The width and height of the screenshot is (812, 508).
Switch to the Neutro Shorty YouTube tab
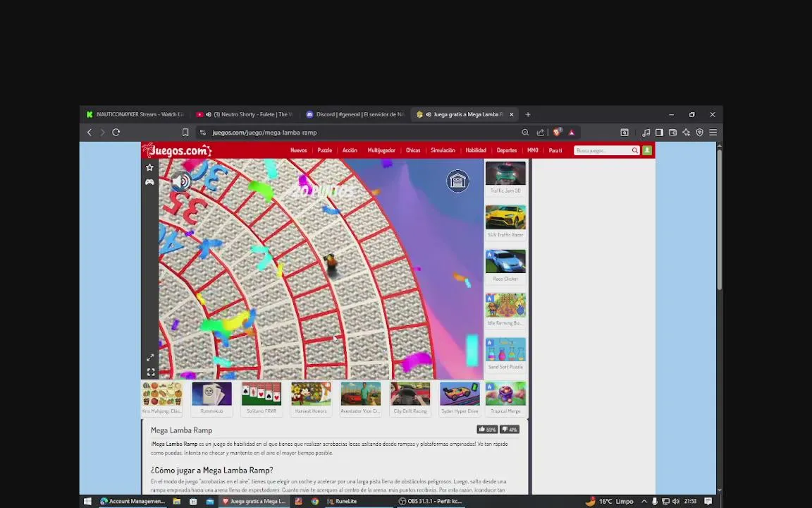click(245, 114)
